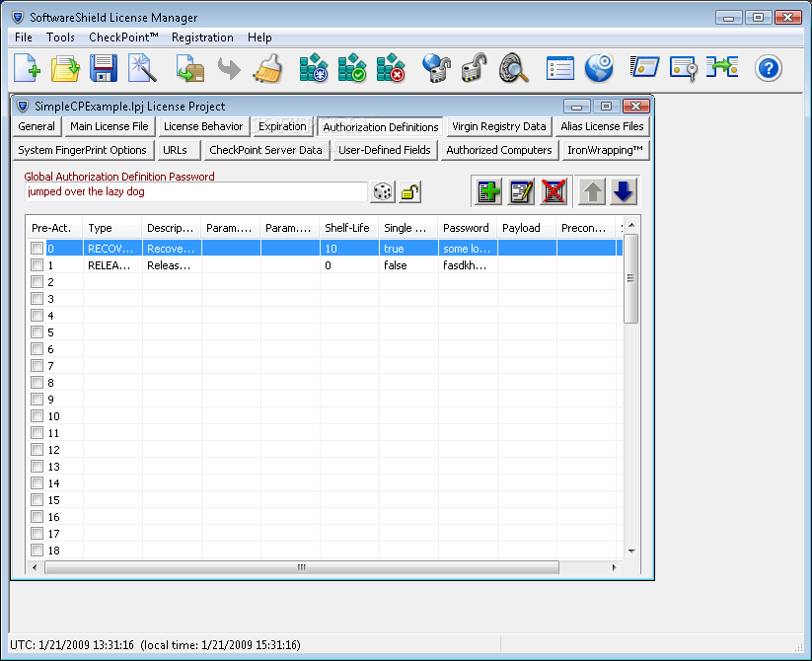Viewport: 812px width, 661px height.
Task: Click table scroll down arrow
Action: point(631,551)
